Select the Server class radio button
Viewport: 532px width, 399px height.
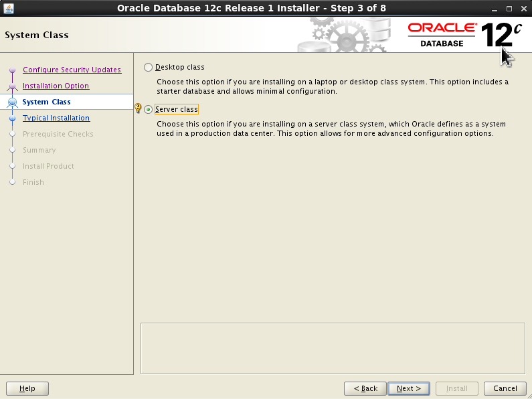[148, 109]
